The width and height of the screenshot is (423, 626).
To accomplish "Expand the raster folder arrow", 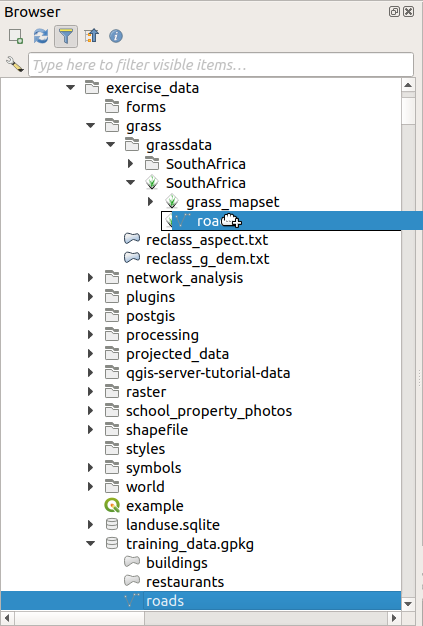I will click(x=91, y=391).
